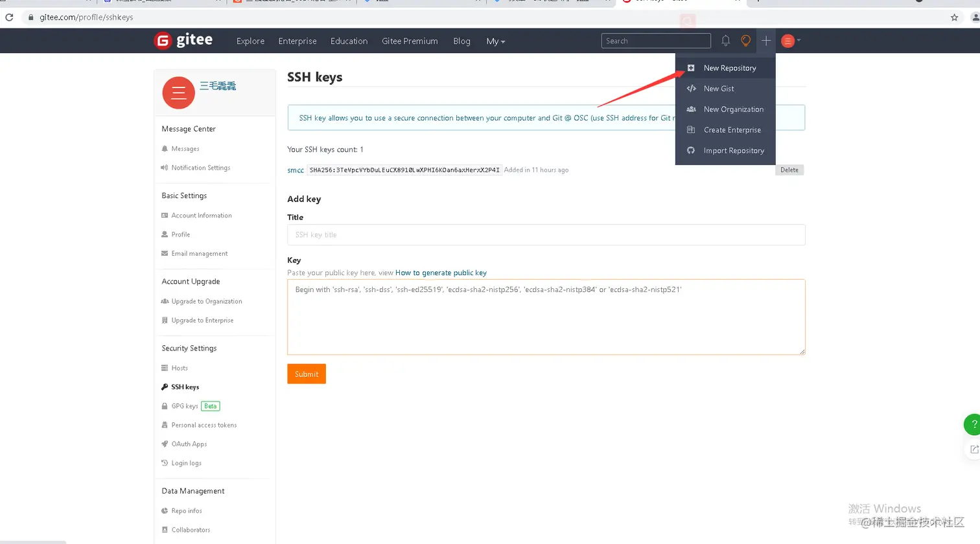
Task: Click the Basic Settings sidebar heading
Action: tap(184, 196)
